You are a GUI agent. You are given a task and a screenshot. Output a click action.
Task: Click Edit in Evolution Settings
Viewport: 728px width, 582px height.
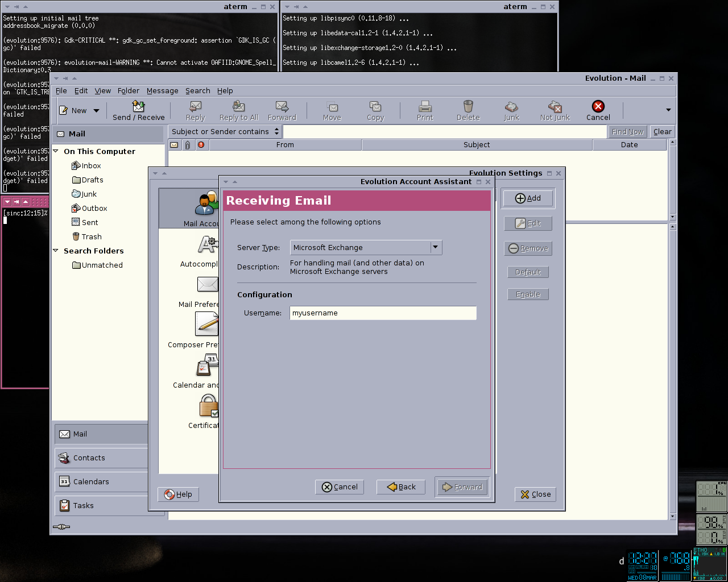point(528,223)
